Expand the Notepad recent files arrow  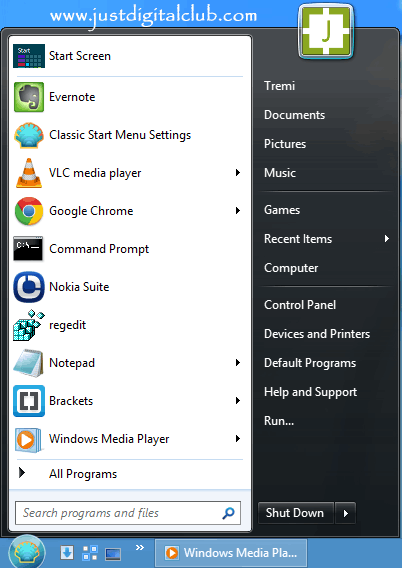[x=238, y=363]
